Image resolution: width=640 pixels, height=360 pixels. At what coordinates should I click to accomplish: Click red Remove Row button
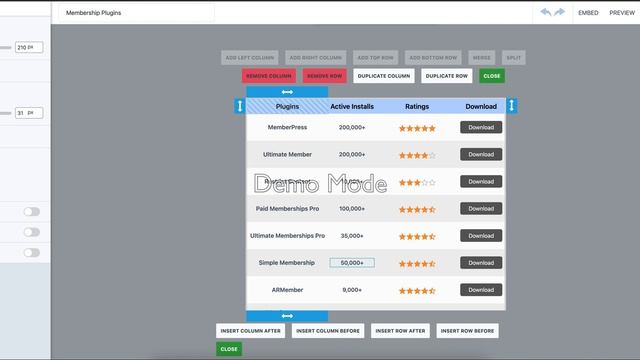324,76
